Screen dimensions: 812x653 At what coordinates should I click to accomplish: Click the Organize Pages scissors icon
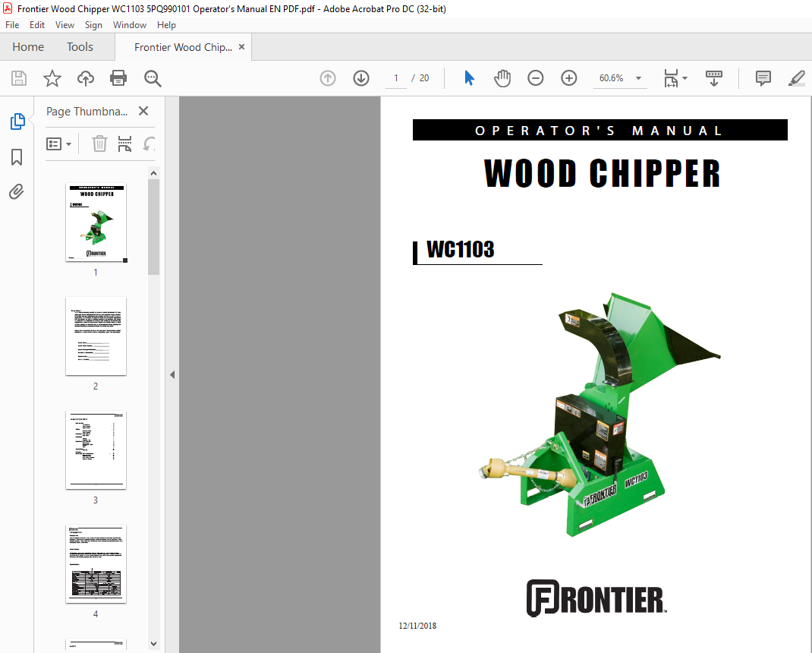pos(124,144)
